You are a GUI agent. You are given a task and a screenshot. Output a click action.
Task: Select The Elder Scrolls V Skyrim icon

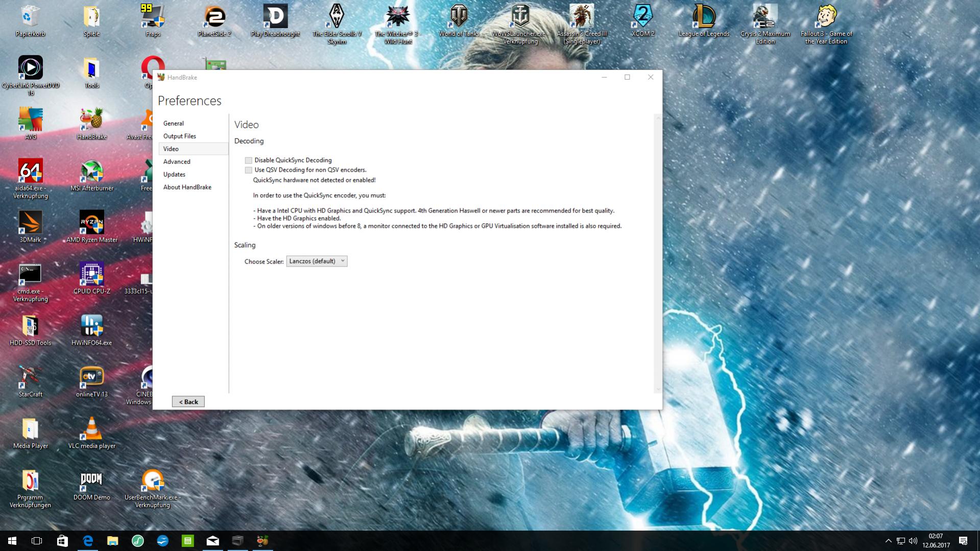click(x=337, y=25)
